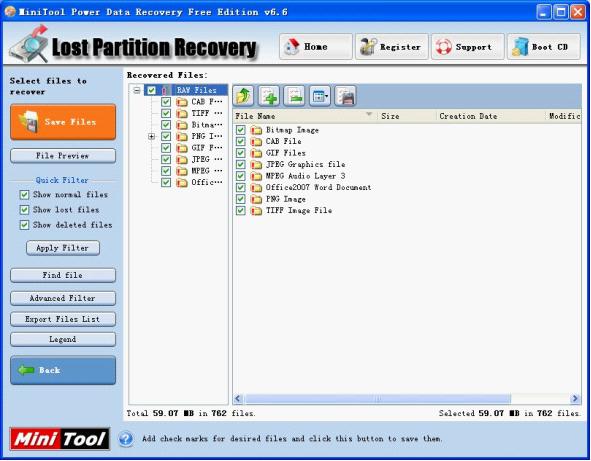The height and width of the screenshot is (461, 591).
Task: Uncheck the JPEG Graphics file checkbox
Action: [240, 165]
